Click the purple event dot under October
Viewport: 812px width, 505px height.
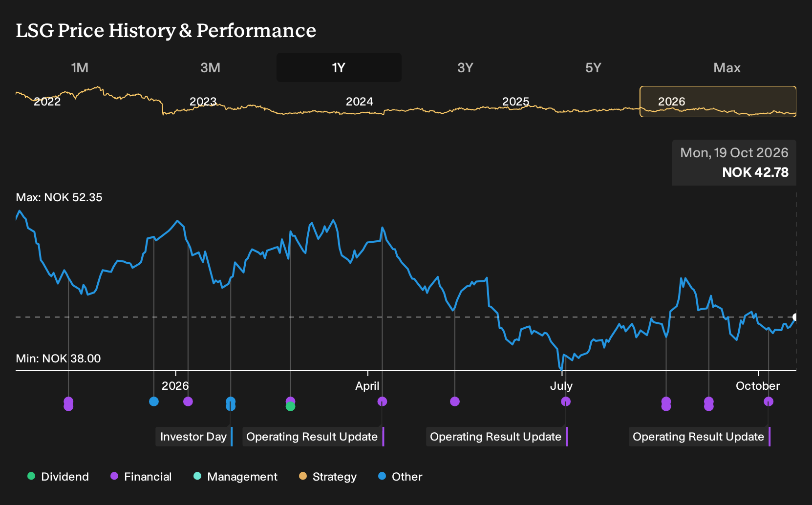click(769, 401)
